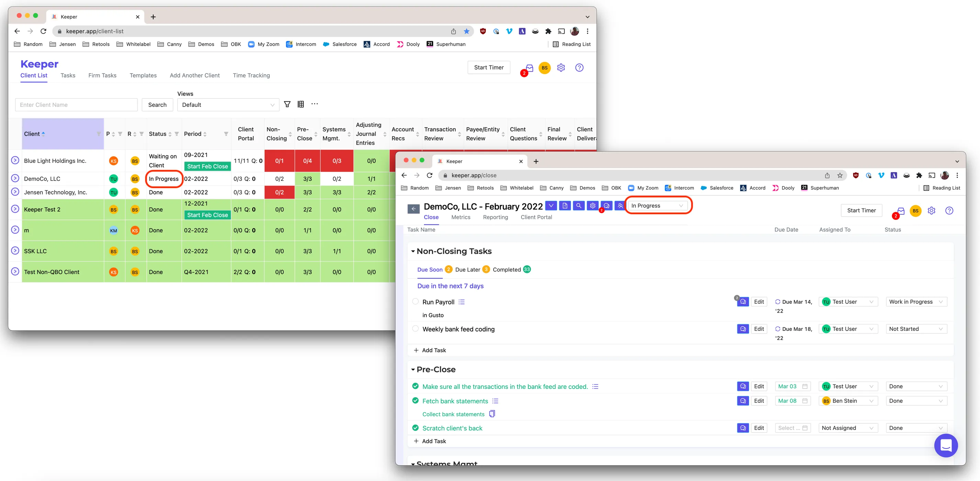
Task: Open Not Started status dropdown
Action: 916,328
